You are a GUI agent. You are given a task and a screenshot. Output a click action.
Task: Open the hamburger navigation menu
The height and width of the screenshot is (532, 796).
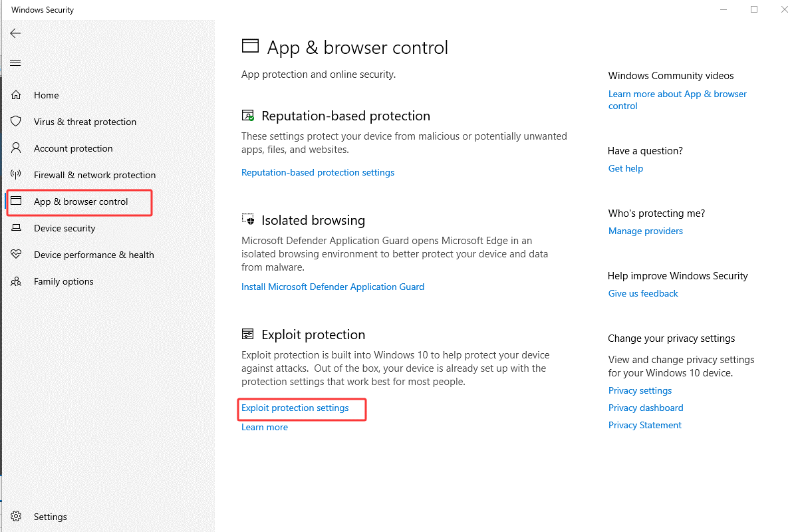[15, 63]
